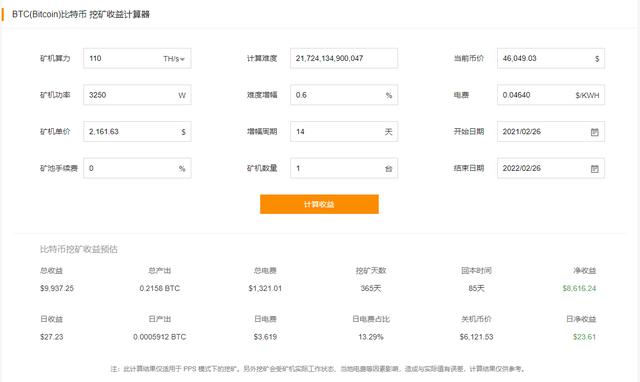Click the 比特币挖矿收益预估 section heading
640x382 pixels.
coord(78,249)
